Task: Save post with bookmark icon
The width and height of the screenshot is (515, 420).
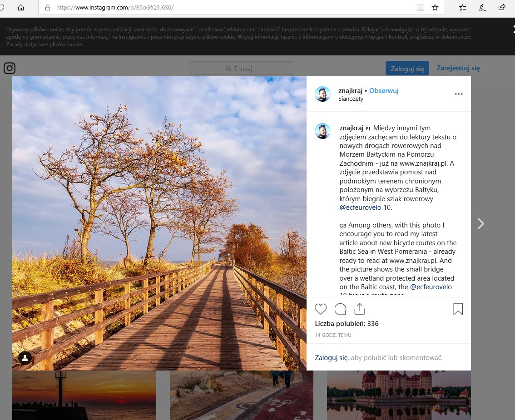Action: pos(458,309)
